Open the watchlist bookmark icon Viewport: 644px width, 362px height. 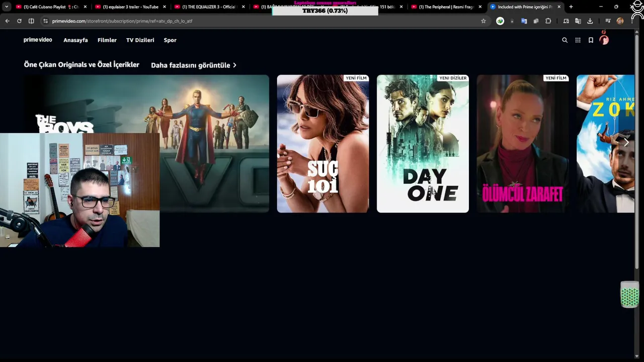pyautogui.click(x=591, y=40)
